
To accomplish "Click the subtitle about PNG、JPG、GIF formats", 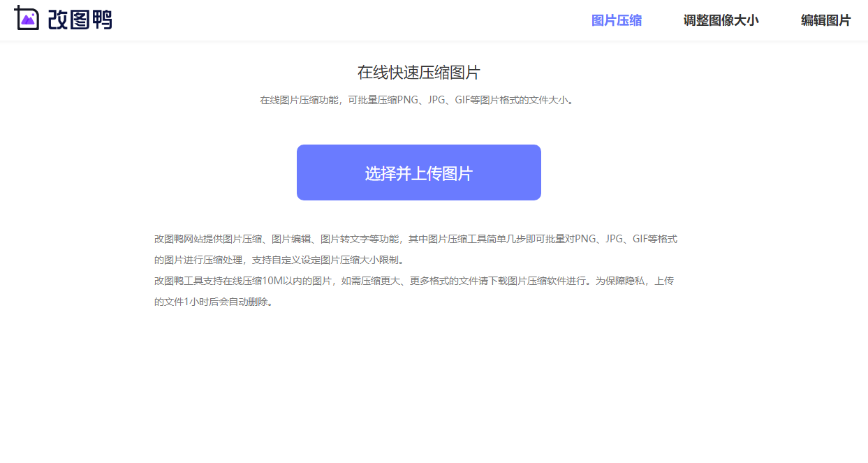I will click(419, 100).
